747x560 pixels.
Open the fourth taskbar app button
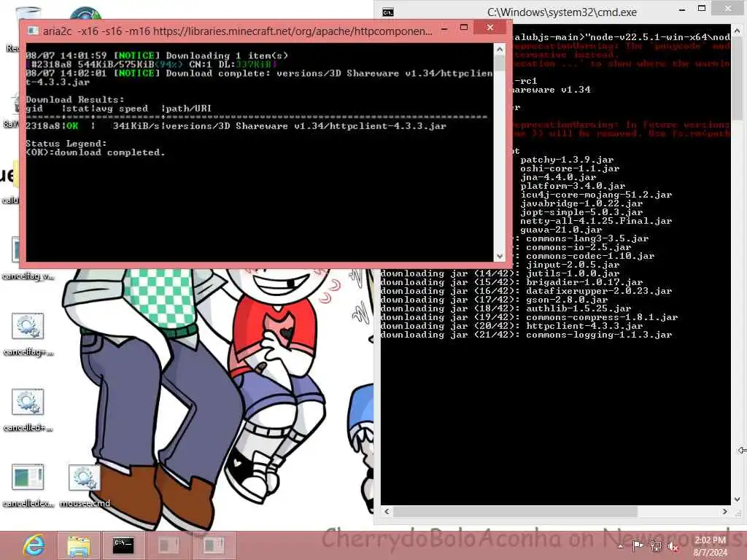pos(168,545)
